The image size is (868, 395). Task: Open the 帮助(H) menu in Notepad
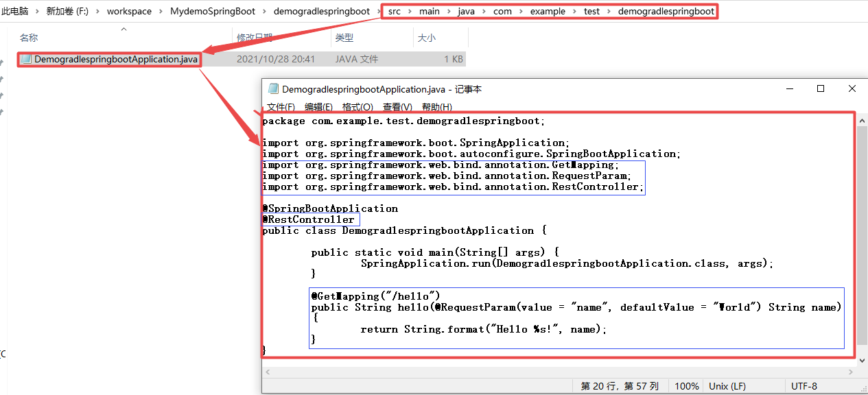437,107
